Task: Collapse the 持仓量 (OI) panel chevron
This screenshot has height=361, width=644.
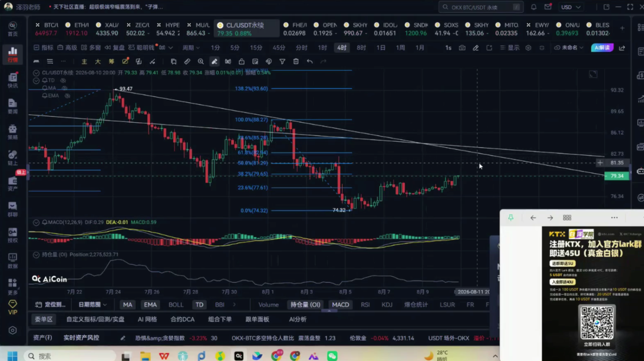Action: [36, 255]
